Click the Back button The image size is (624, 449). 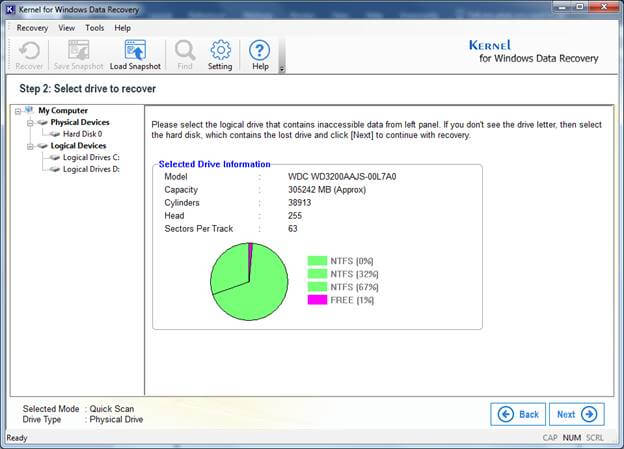[x=518, y=414]
